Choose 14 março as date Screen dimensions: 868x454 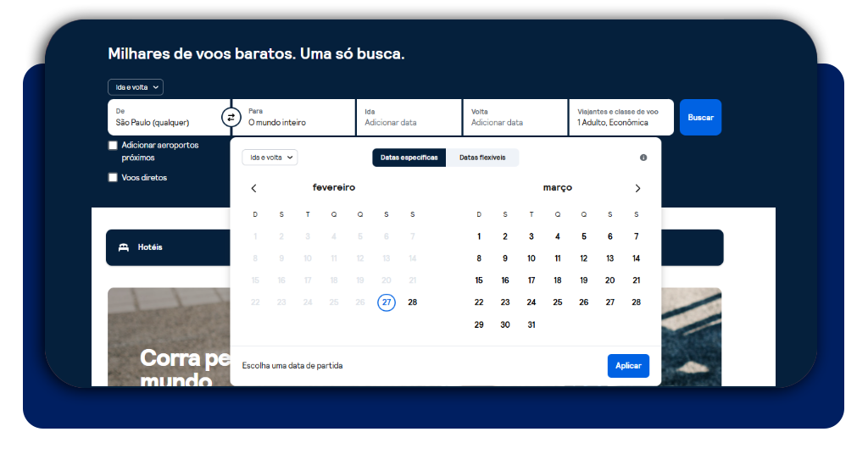point(636,258)
